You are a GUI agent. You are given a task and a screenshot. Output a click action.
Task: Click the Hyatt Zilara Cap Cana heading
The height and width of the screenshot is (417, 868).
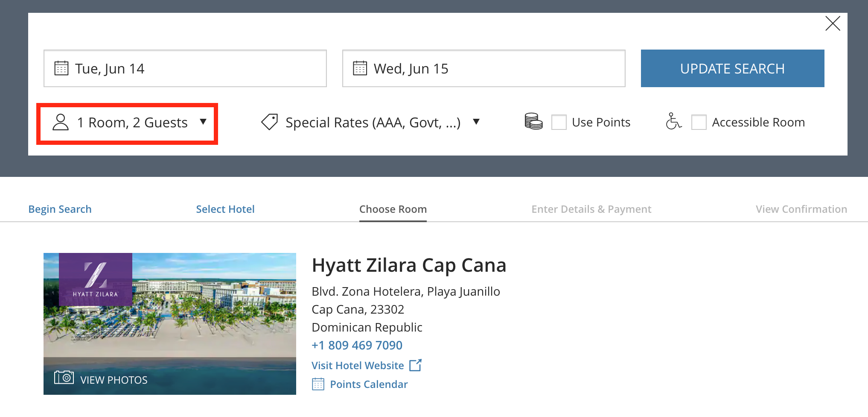409,265
